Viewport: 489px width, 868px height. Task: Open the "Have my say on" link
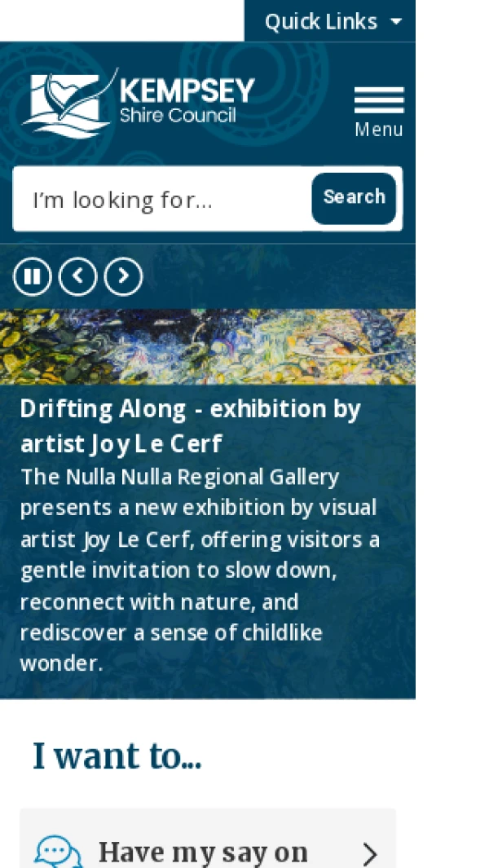(x=203, y=852)
